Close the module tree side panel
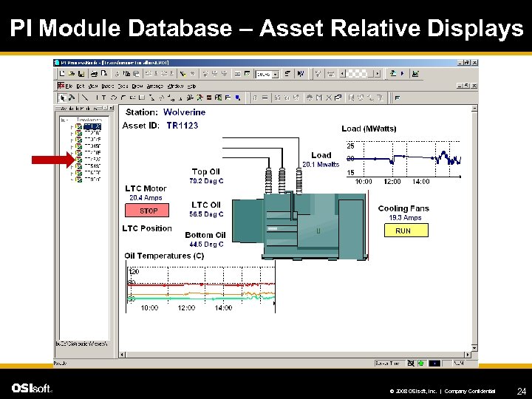 (x=111, y=108)
